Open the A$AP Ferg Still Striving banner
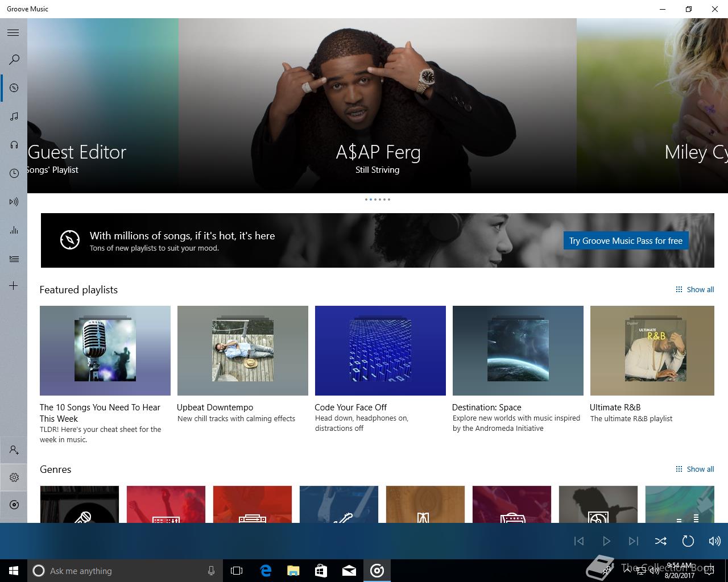728x582 pixels. (378, 106)
